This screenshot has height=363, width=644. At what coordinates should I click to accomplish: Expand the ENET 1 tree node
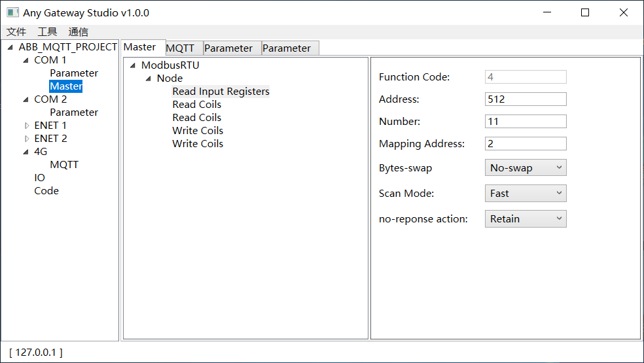27,126
